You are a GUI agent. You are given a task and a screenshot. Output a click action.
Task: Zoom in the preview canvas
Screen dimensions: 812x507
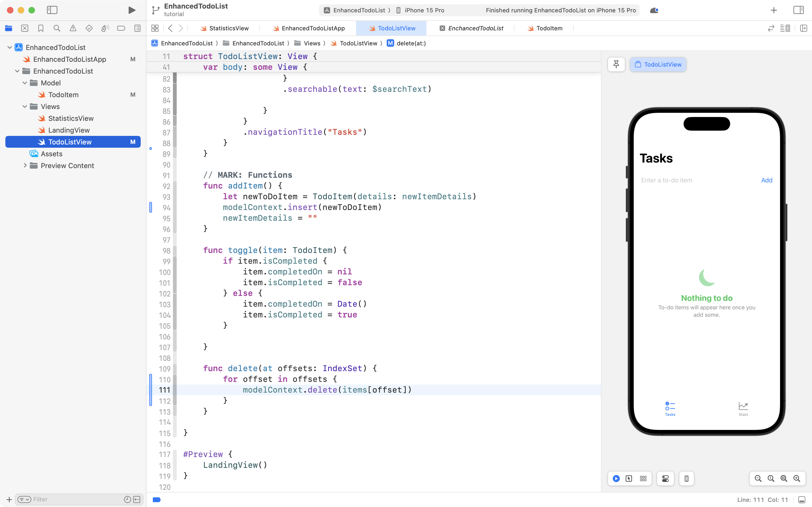[x=797, y=479]
